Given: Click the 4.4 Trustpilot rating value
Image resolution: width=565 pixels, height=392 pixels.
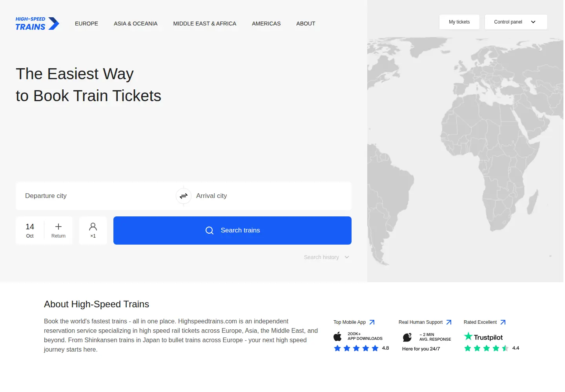Looking at the screenshot, I should point(516,348).
